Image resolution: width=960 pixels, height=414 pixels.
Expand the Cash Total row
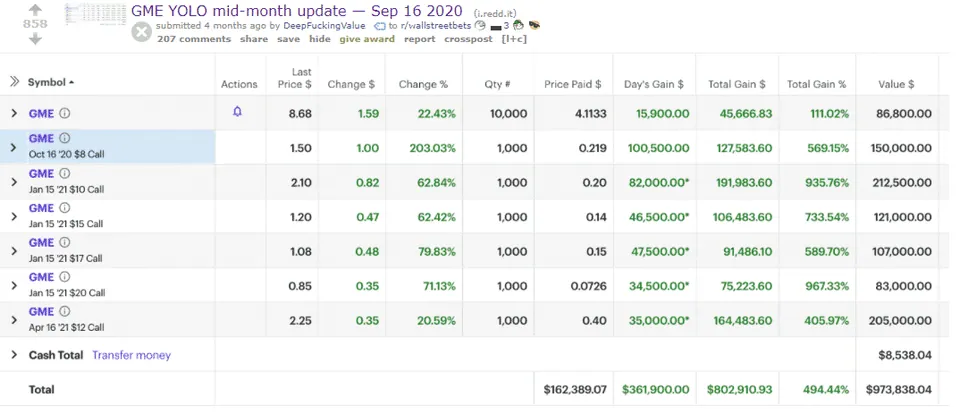(x=13, y=355)
